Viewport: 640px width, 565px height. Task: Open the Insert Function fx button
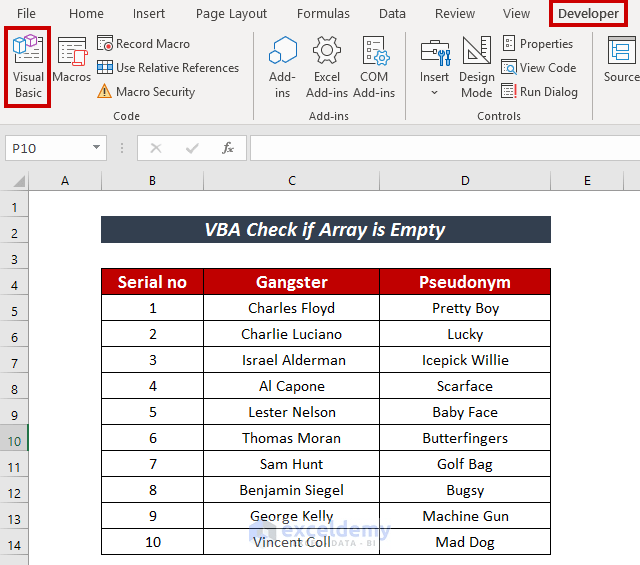pos(228,148)
